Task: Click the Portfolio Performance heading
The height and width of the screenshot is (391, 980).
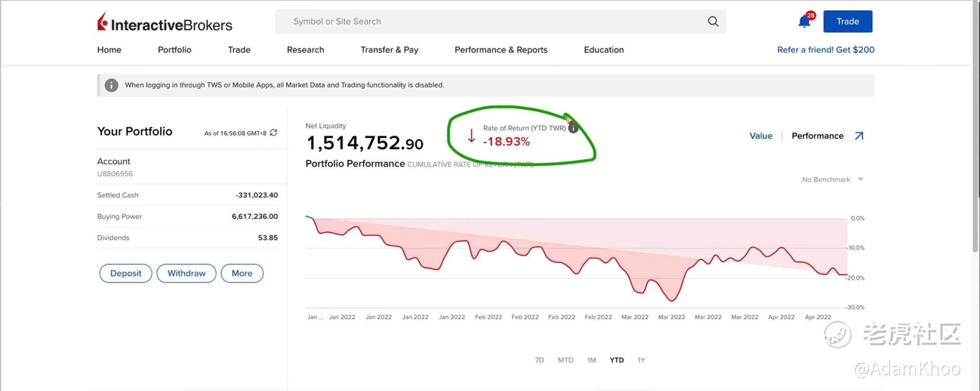Action: pos(355,164)
